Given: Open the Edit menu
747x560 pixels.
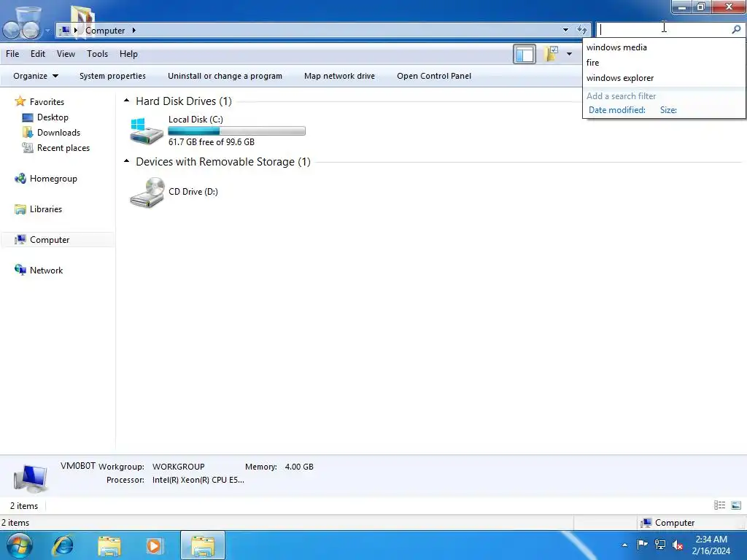Looking at the screenshot, I should coord(38,54).
